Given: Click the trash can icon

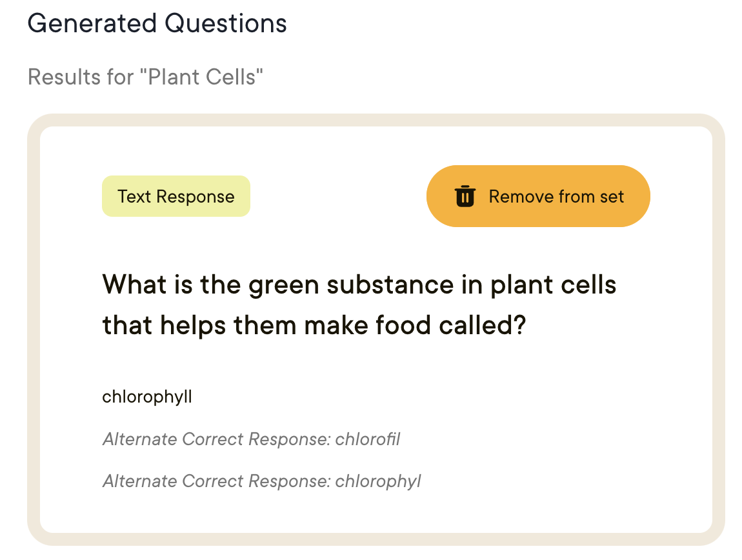Looking at the screenshot, I should [465, 196].
